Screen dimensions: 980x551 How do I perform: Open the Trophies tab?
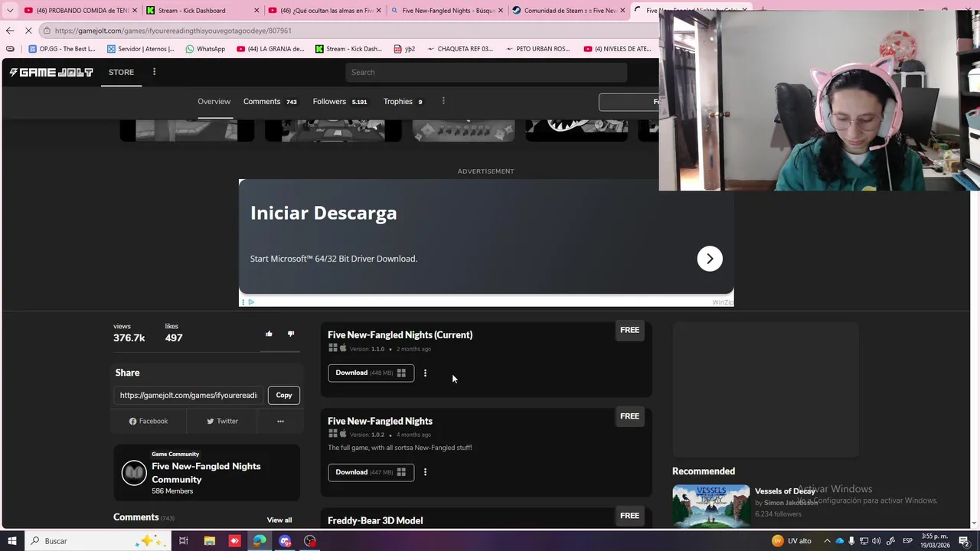click(x=403, y=101)
